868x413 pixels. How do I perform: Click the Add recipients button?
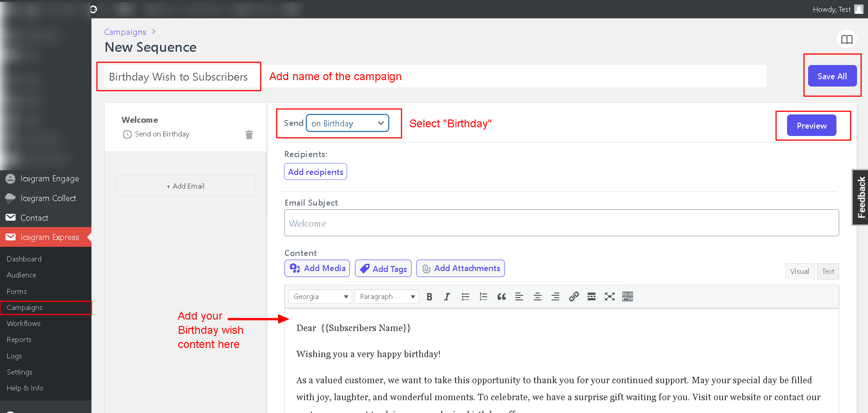(x=316, y=172)
